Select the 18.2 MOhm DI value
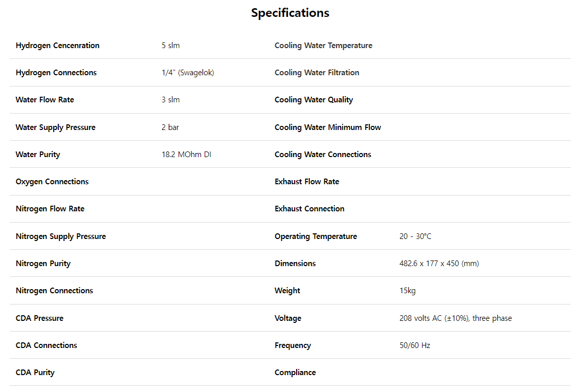Screen dimensions: 577x392 (x=186, y=155)
